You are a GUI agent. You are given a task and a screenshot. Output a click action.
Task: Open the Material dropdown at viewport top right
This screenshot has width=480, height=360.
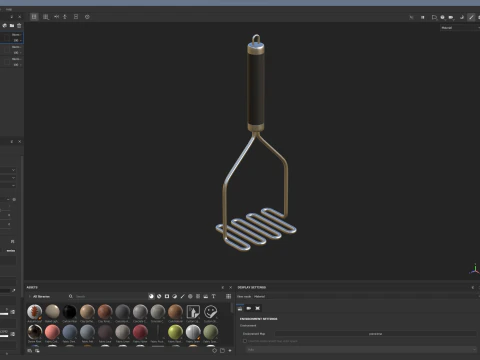[460, 28]
